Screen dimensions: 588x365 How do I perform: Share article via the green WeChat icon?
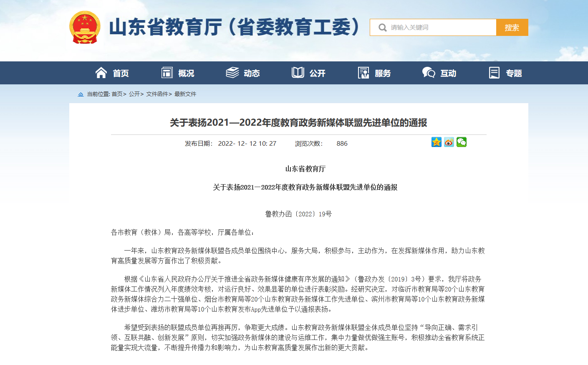click(462, 142)
